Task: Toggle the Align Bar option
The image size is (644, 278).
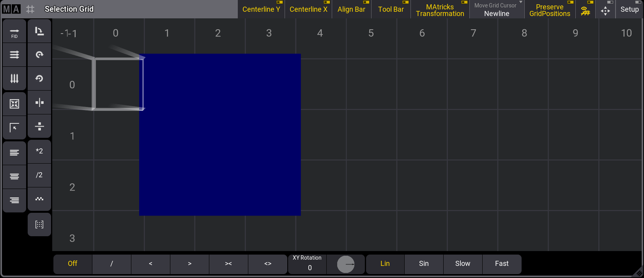Action: point(351,9)
